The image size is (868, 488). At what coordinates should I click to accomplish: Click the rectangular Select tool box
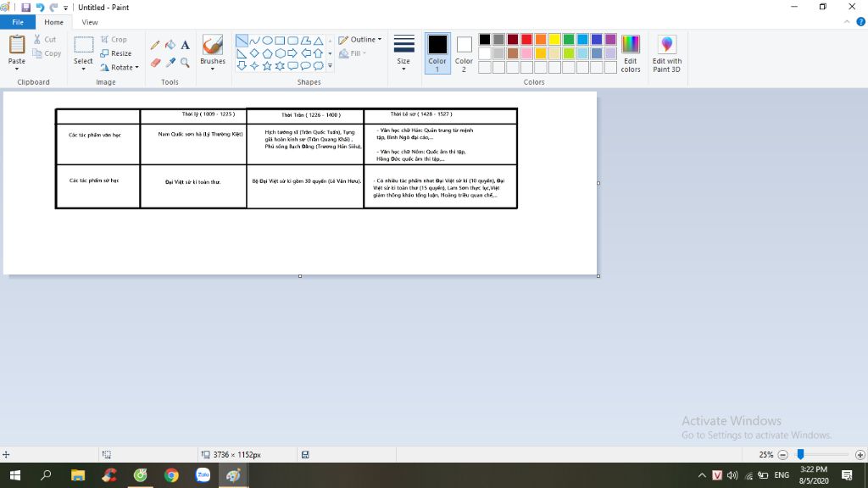tap(83, 46)
